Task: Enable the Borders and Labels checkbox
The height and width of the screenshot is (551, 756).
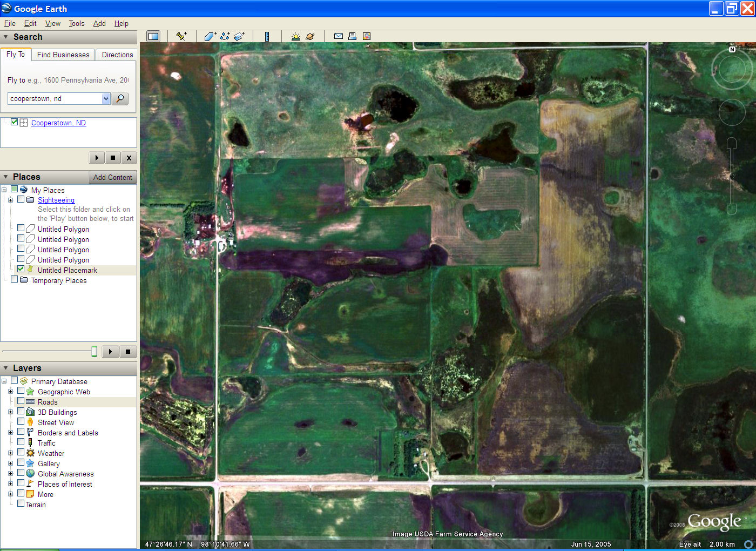Action: coord(21,432)
